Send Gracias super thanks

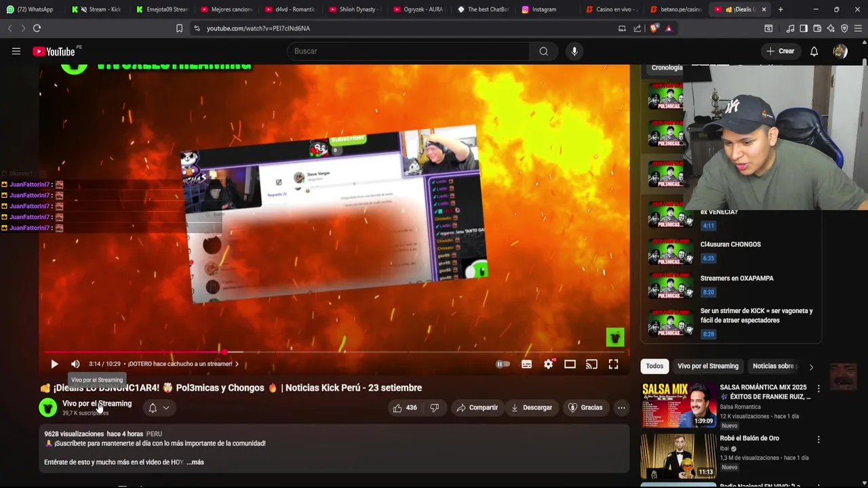[x=585, y=407]
